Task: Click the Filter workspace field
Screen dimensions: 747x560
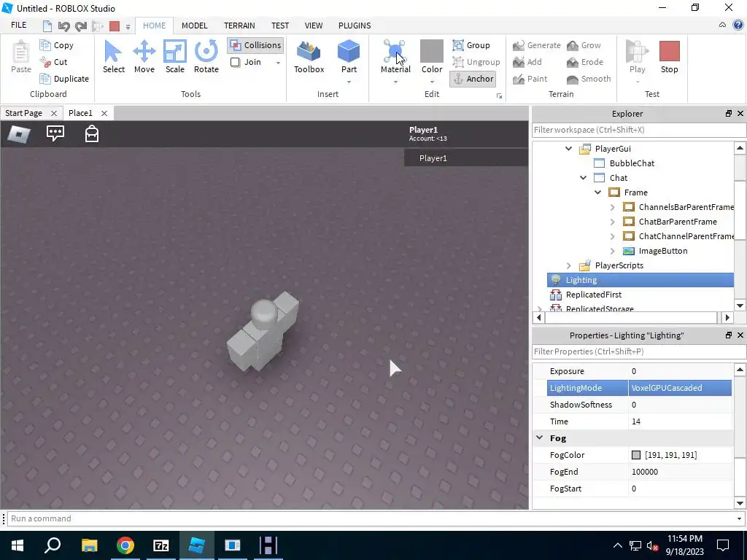Action: 639,130
